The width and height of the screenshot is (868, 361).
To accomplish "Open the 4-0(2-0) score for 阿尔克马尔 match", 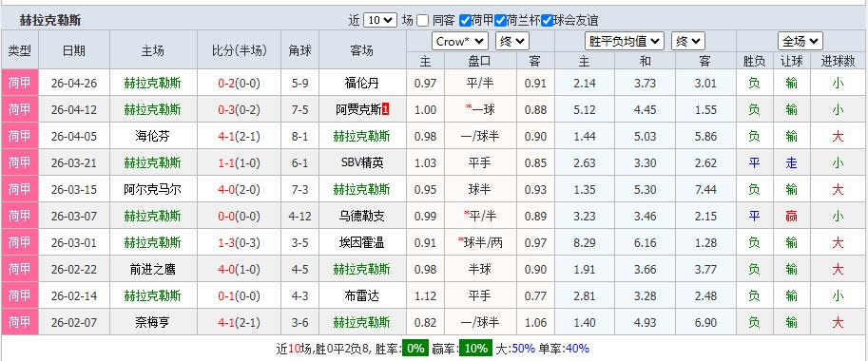I will [240, 189].
